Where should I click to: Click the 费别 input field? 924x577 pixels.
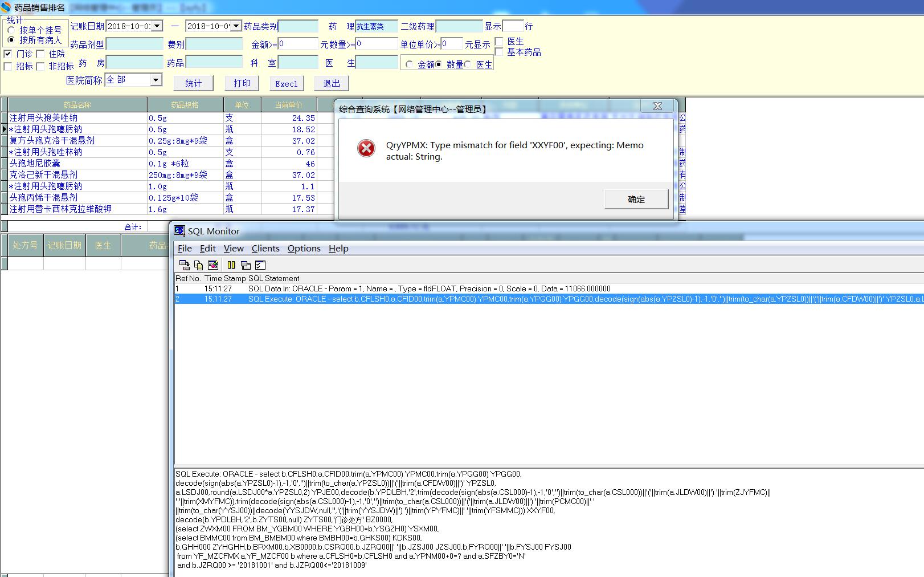click(x=214, y=44)
